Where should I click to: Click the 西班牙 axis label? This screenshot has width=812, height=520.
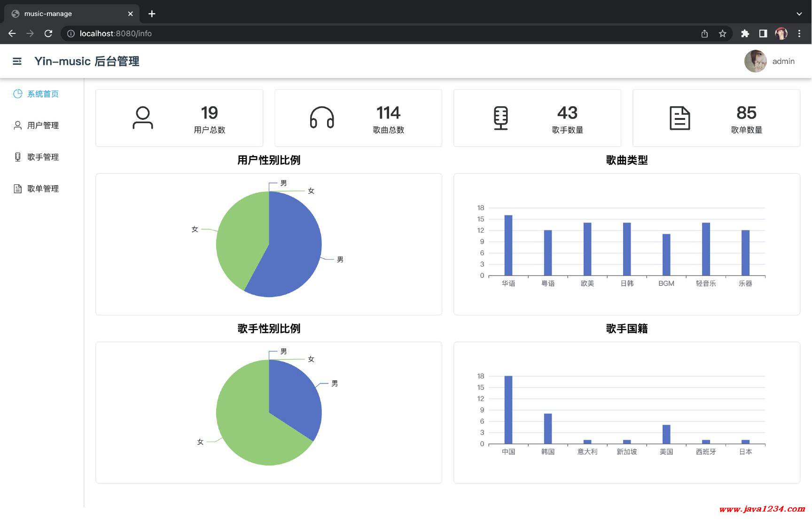tap(706, 451)
